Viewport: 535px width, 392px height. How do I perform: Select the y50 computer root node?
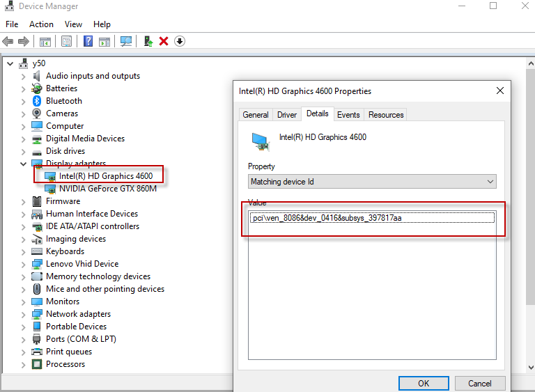pos(38,63)
